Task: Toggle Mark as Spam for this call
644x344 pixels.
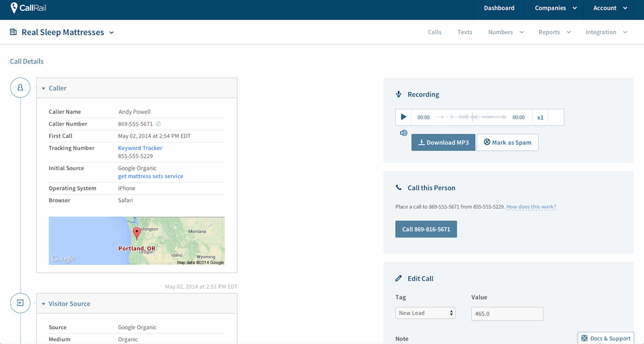Action: pyautogui.click(x=507, y=142)
